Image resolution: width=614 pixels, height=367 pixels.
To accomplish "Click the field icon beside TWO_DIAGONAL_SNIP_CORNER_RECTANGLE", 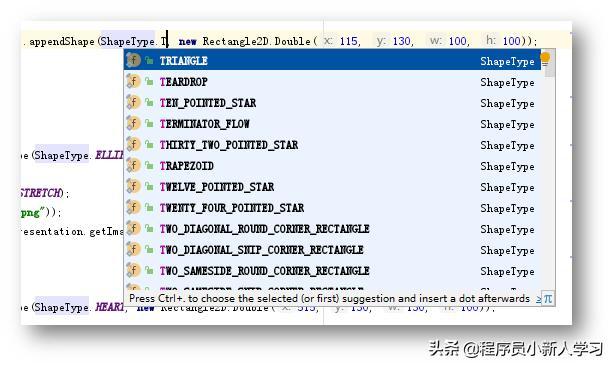I will 134,249.
